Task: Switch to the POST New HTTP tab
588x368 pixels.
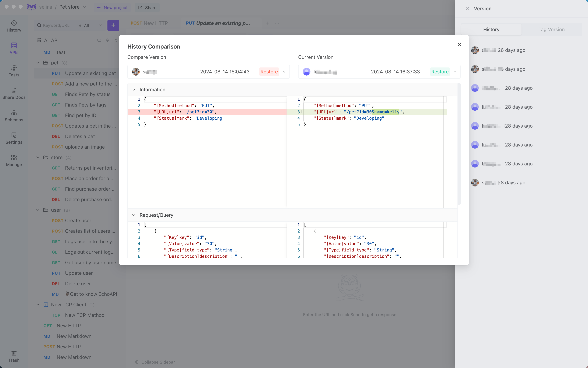Action: pos(149,23)
